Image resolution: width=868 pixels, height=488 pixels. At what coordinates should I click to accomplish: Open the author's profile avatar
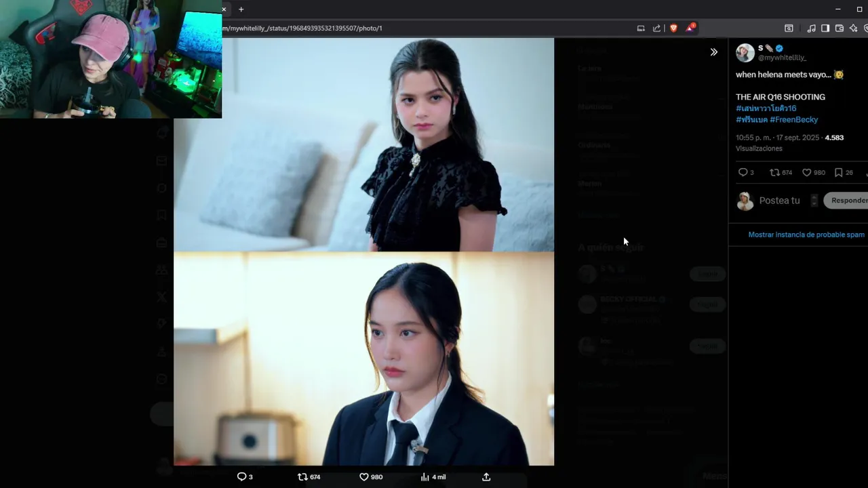coord(745,53)
